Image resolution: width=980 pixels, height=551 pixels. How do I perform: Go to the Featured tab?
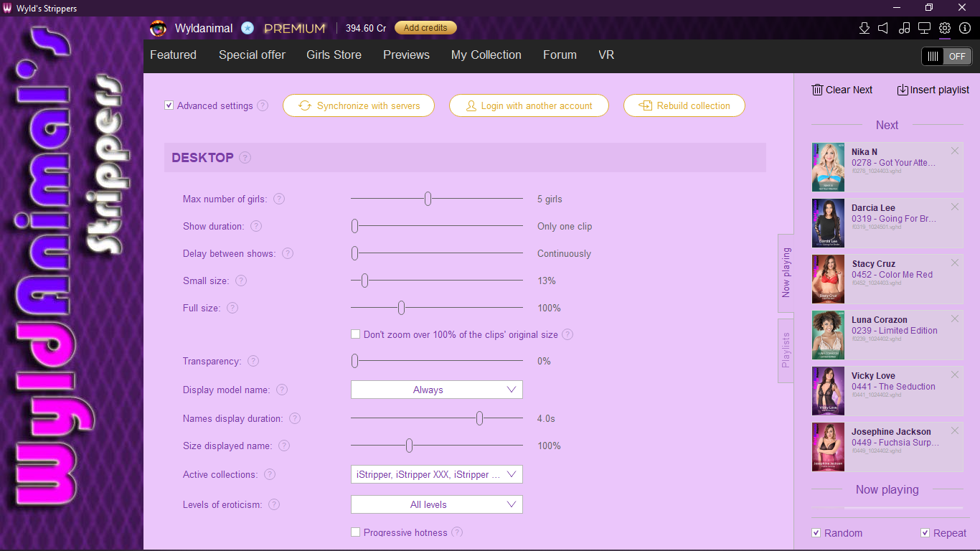point(173,55)
